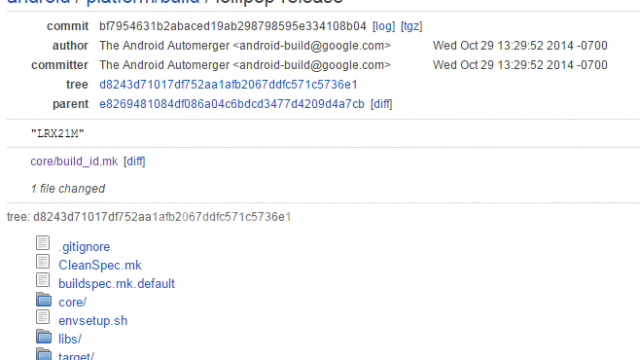Open the envsetup.sh file link
This screenshot has height=360, width=640.
pyautogui.click(x=93, y=321)
